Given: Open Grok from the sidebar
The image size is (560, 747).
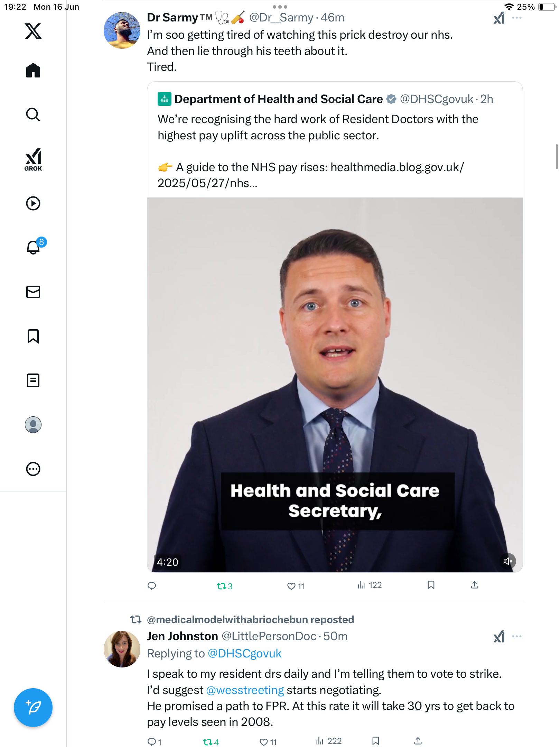Looking at the screenshot, I should (x=33, y=159).
